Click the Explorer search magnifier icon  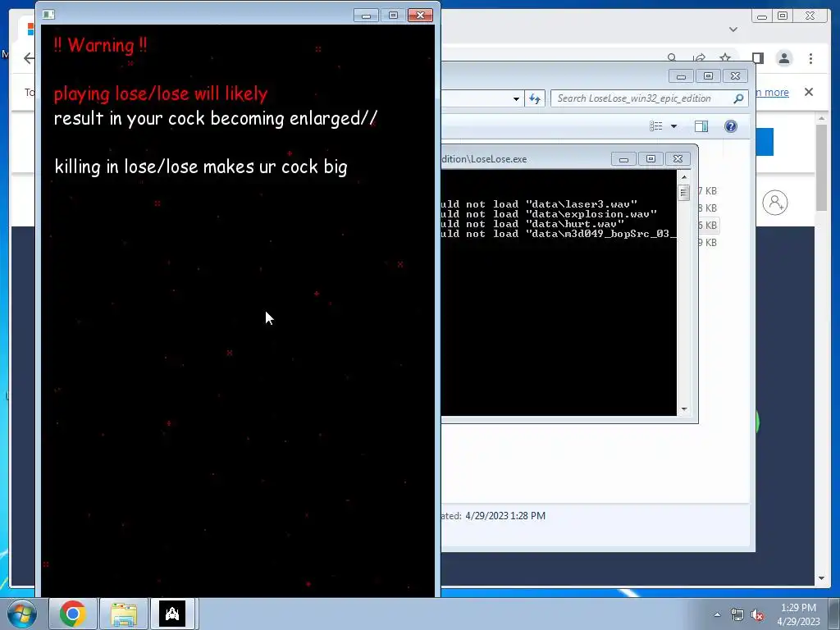click(739, 98)
